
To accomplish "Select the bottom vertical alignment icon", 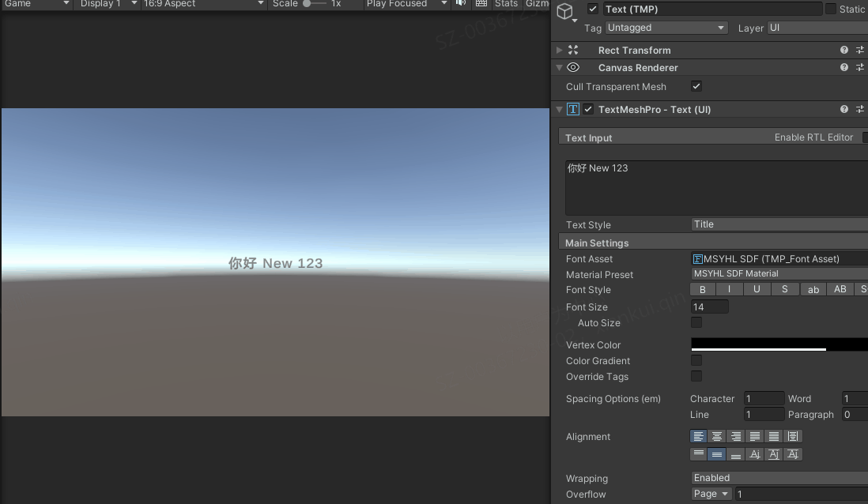I will point(735,454).
